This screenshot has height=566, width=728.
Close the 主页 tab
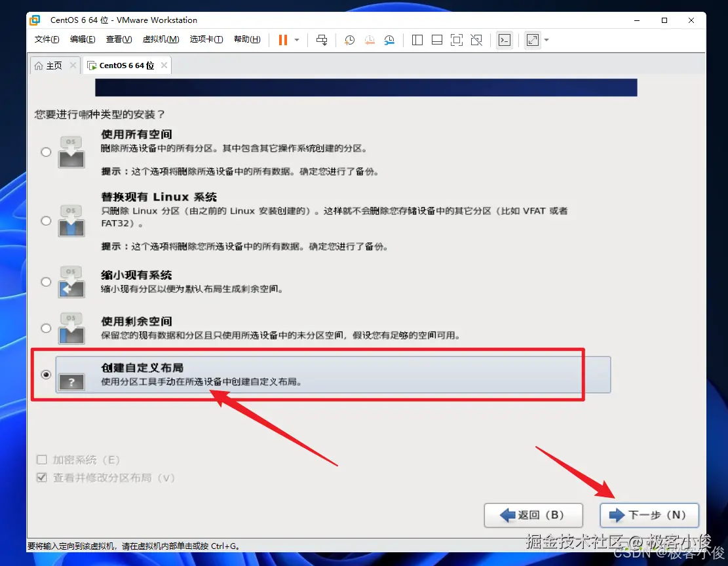click(73, 65)
